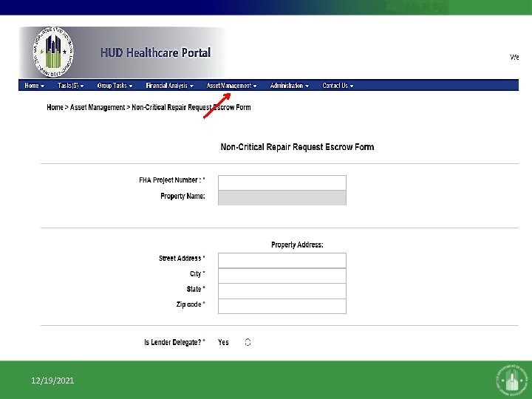
Task: Click the HUD seal in the footer corner
Action: point(511,379)
